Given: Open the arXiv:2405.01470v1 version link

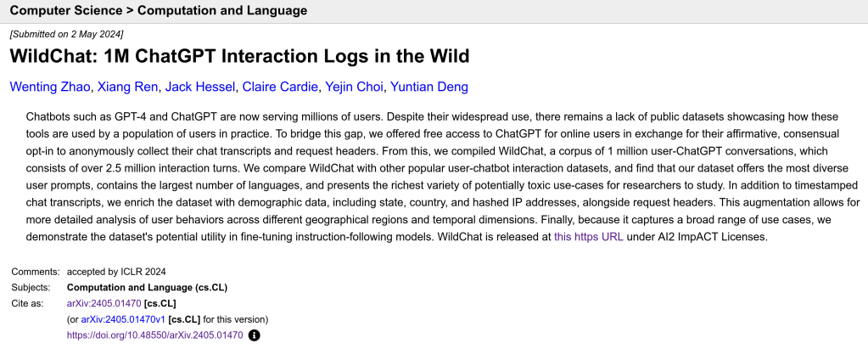Looking at the screenshot, I should coord(123,319).
